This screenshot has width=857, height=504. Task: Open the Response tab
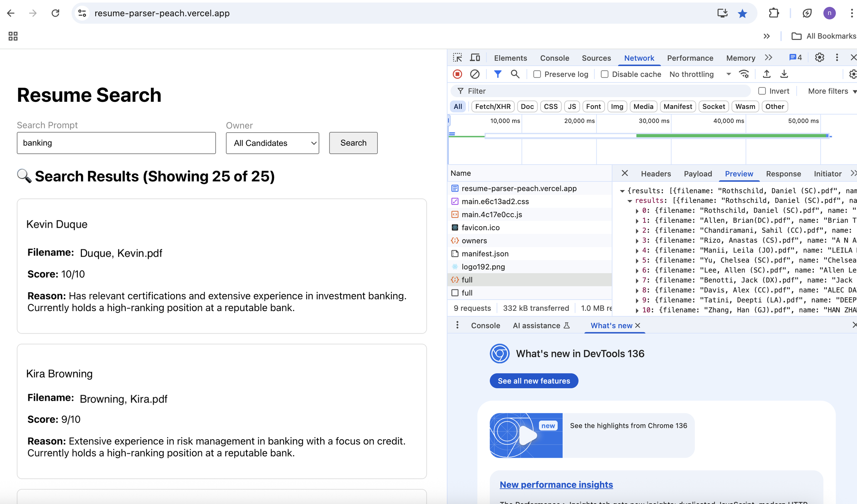click(783, 174)
